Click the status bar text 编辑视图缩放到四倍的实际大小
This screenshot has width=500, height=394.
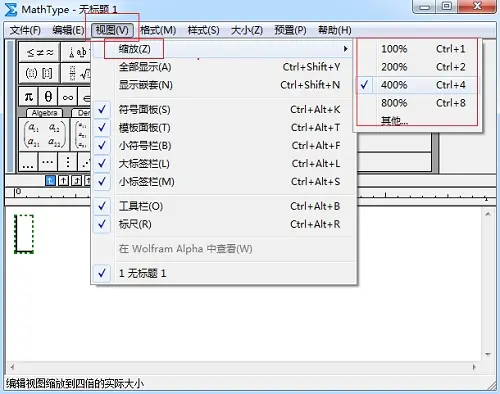click(75, 384)
